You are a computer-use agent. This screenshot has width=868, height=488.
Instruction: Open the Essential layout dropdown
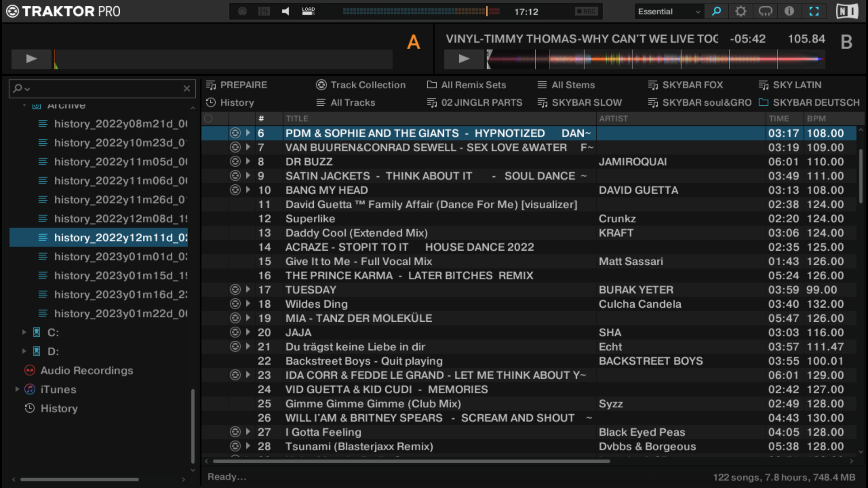(x=668, y=11)
